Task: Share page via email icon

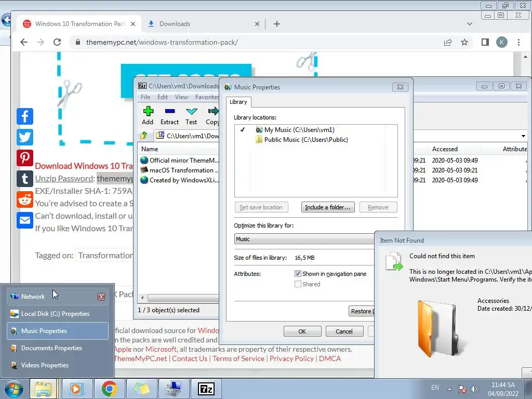Action: tap(25, 220)
